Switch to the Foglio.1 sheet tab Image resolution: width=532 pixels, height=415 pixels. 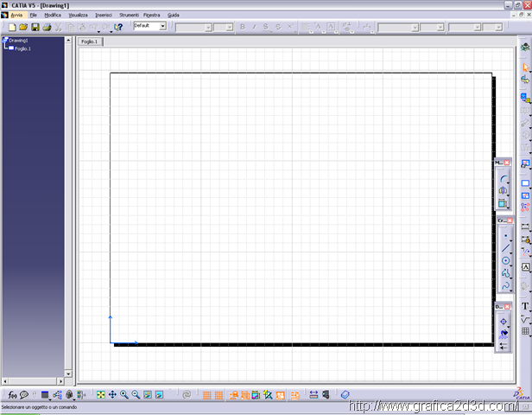[89, 41]
